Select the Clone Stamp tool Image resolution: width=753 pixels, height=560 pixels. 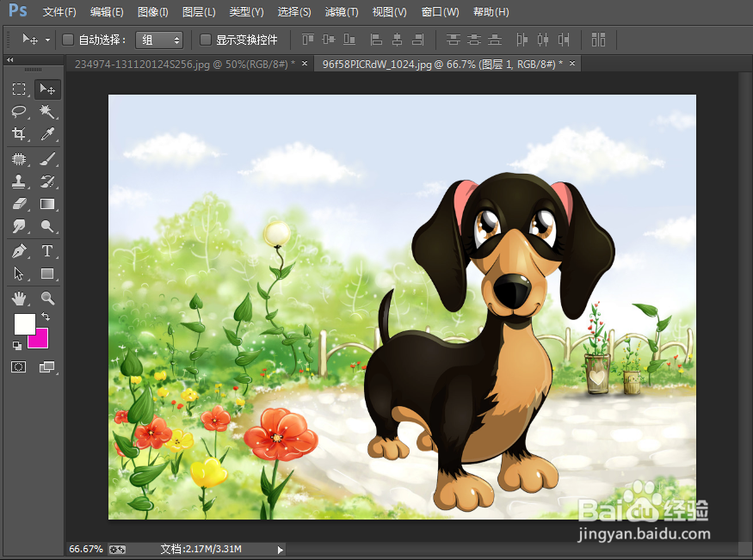pos(19,182)
